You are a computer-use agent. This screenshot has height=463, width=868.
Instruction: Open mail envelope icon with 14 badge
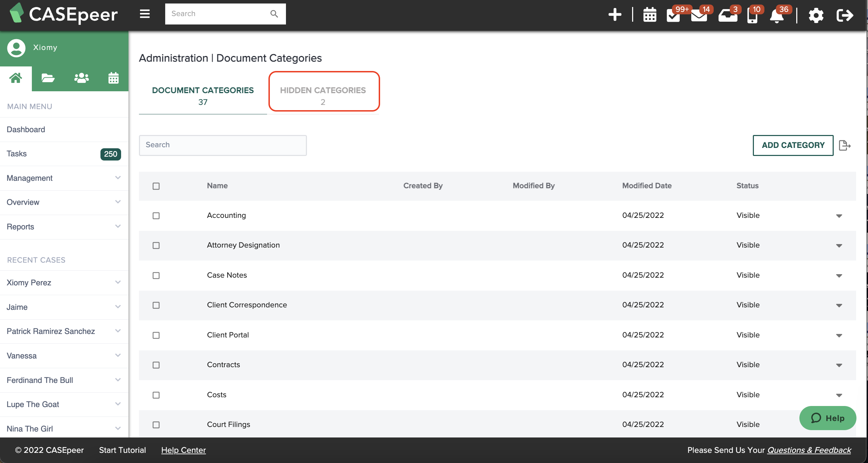click(699, 15)
